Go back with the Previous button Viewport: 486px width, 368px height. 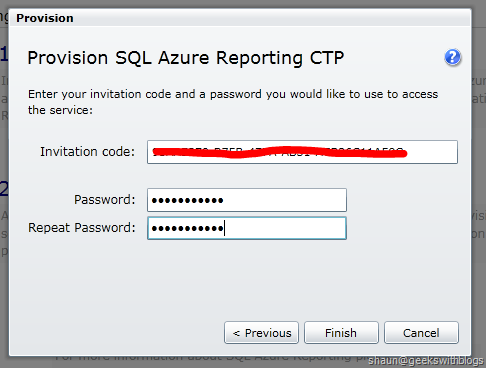(261, 332)
